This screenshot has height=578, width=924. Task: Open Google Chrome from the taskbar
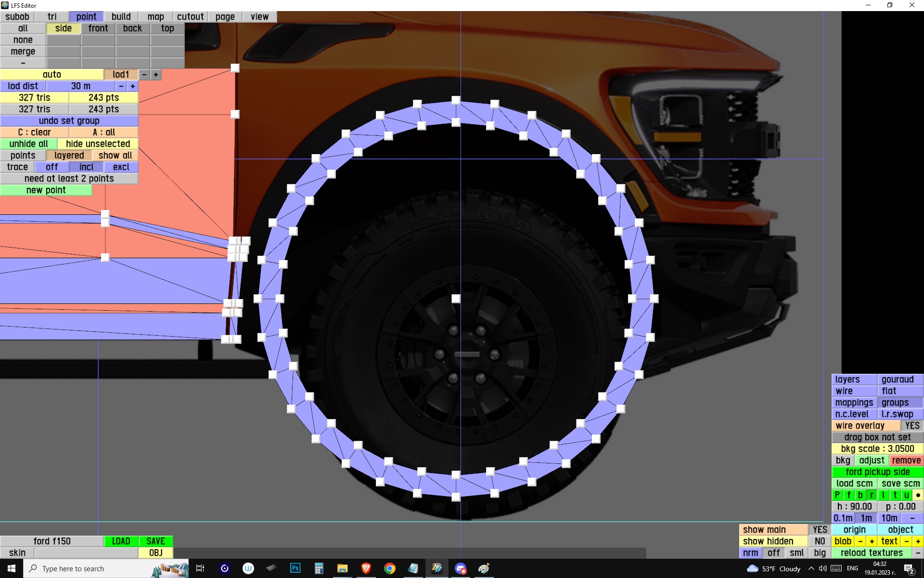[389, 568]
